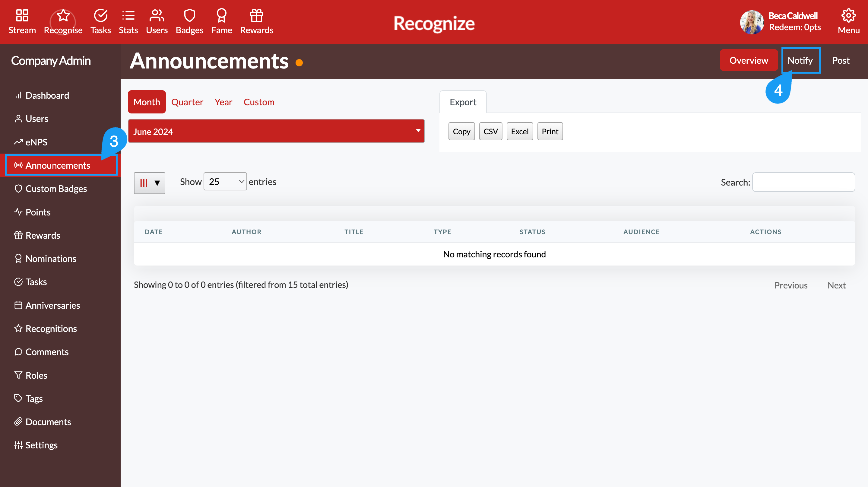Open the column visibility dropdown

click(x=149, y=183)
